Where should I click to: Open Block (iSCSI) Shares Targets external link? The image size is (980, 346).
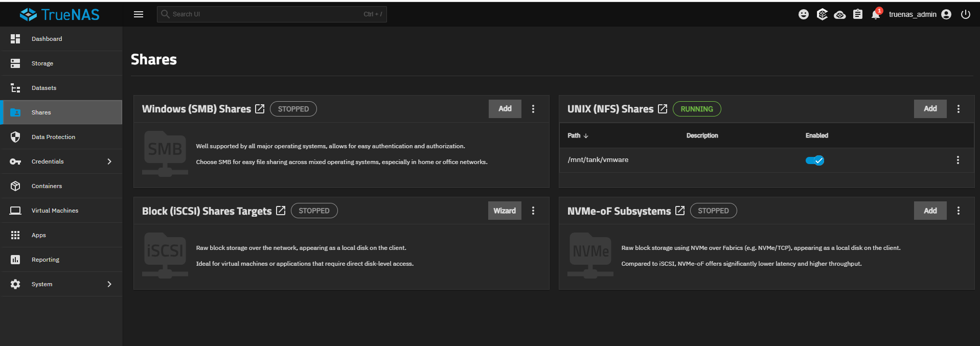pos(281,211)
